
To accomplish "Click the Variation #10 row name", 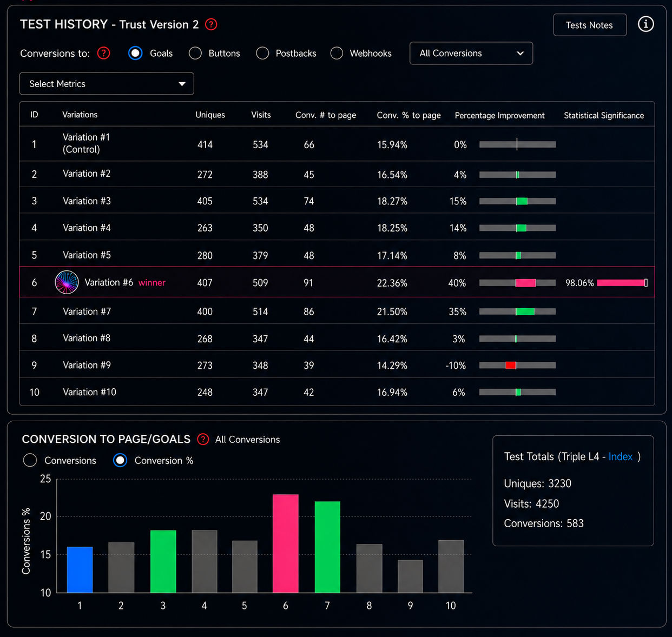I will [89, 392].
